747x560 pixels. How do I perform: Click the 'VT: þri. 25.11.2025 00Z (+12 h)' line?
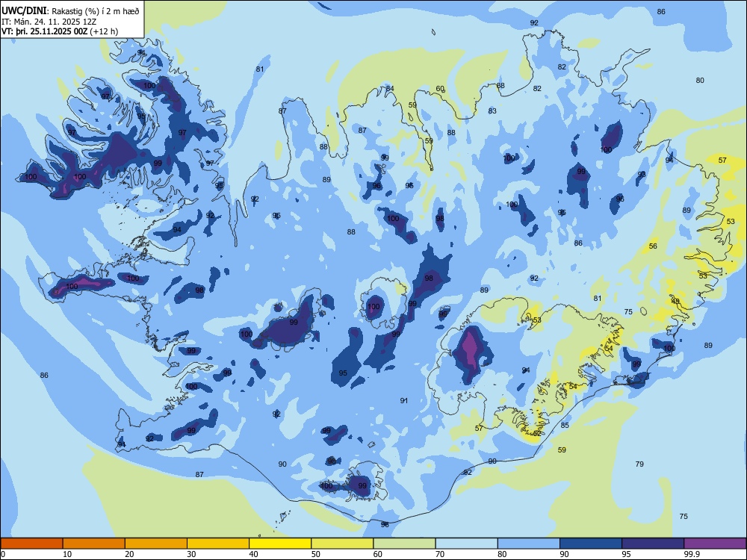point(60,31)
